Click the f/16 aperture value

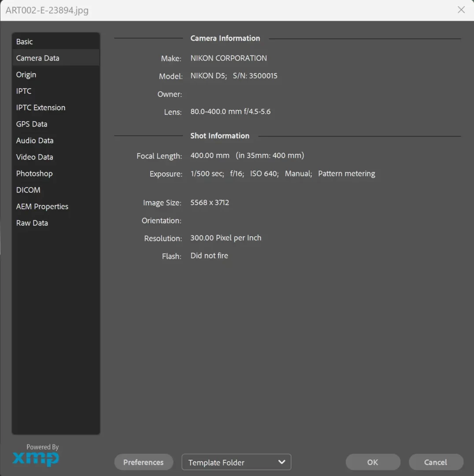237,173
